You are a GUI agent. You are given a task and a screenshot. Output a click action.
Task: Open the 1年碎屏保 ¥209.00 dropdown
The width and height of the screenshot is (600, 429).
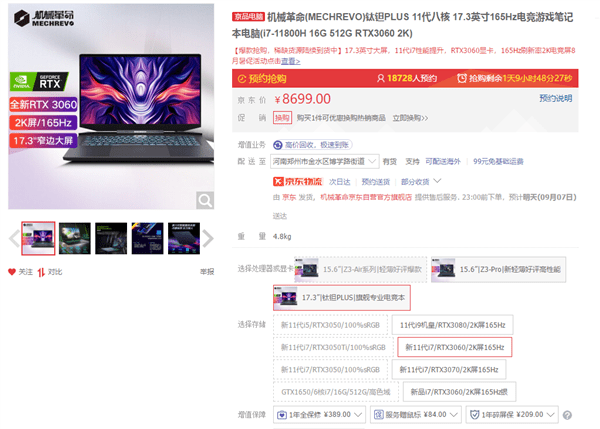click(512, 414)
